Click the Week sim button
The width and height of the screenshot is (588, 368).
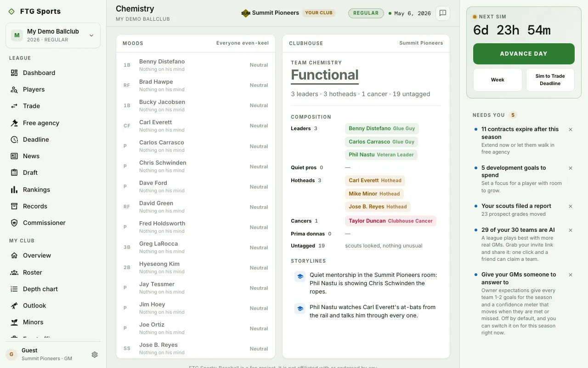(498, 80)
